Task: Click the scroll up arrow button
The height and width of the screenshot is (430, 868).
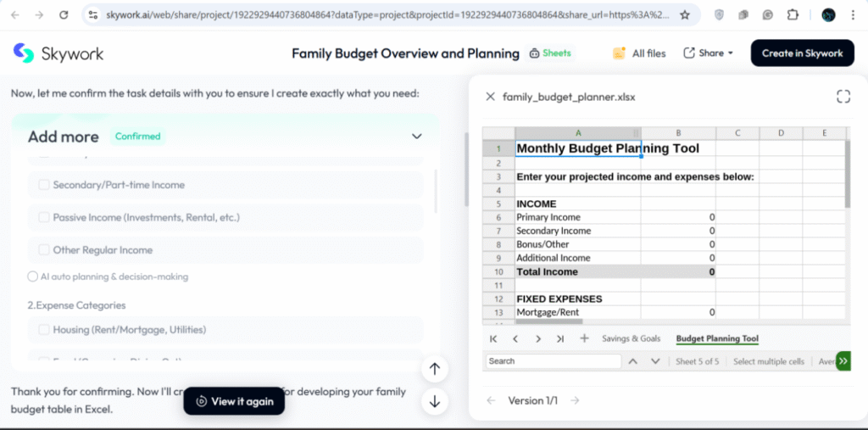Action: click(434, 369)
